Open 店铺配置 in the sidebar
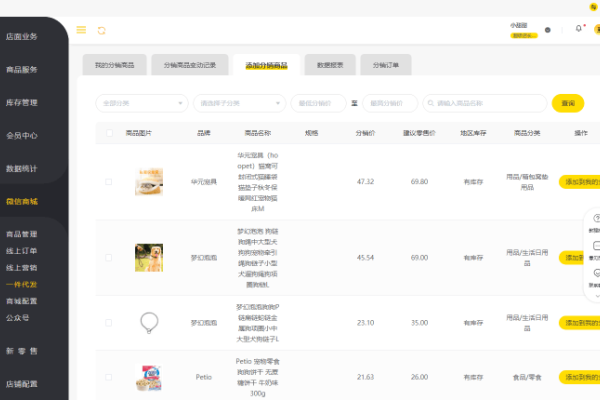This screenshot has height=400, width=600. coord(21,384)
